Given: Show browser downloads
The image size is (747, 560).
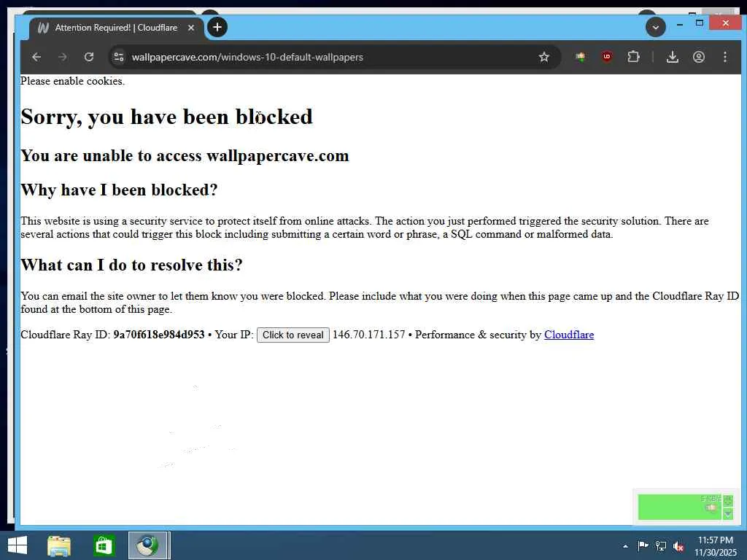Looking at the screenshot, I should (x=672, y=57).
